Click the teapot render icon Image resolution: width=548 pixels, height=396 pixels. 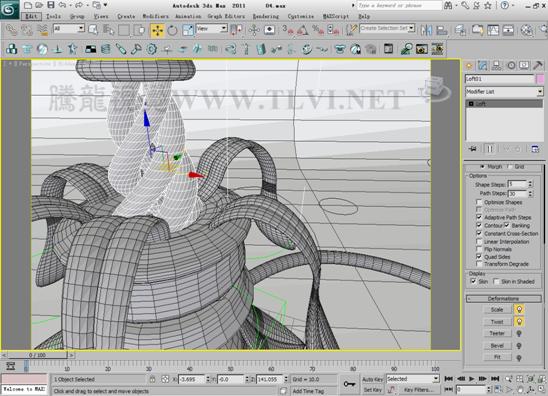coord(527,30)
